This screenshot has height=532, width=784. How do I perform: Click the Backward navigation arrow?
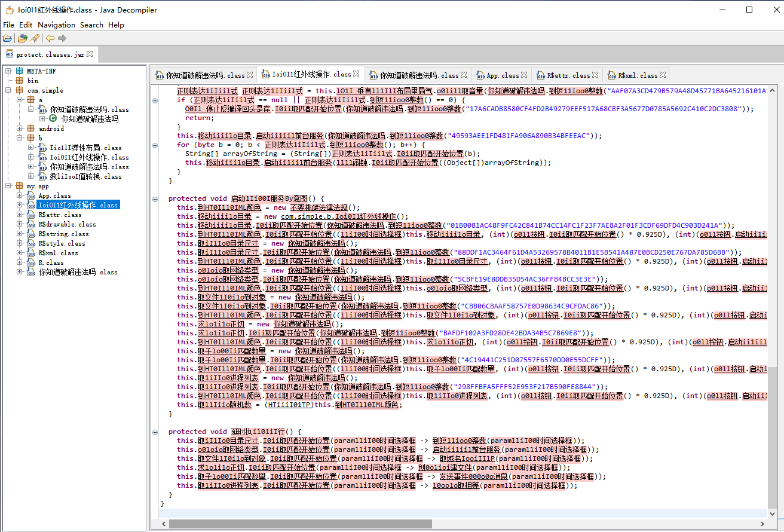pos(50,38)
